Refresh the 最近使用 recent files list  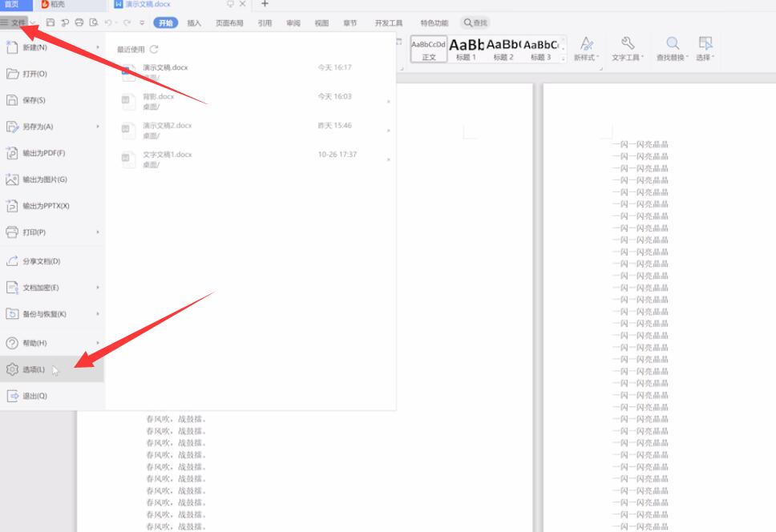[x=154, y=49]
